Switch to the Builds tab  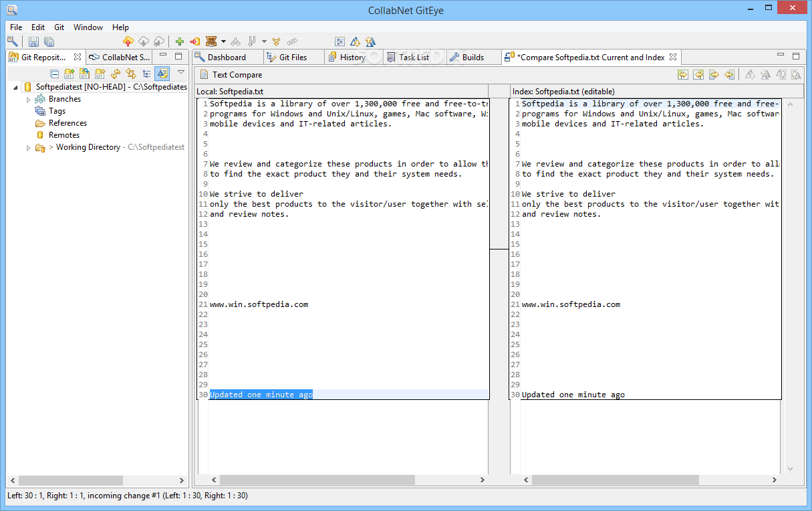(x=472, y=58)
